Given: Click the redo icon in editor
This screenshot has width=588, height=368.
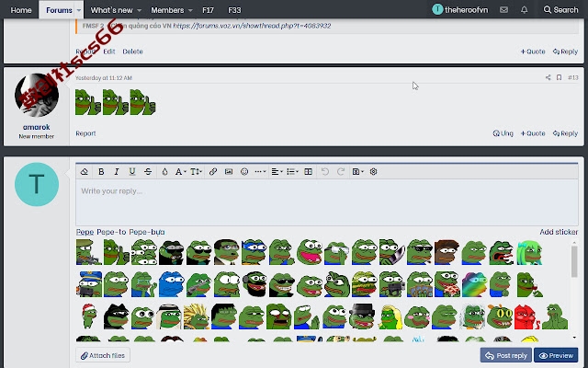Looking at the screenshot, I should (341, 172).
